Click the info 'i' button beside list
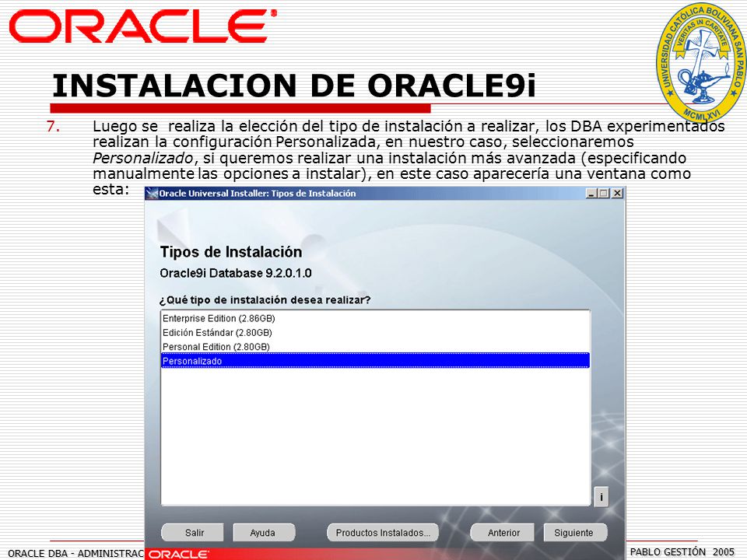This screenshot has height=560, width=747. point(601,497)
